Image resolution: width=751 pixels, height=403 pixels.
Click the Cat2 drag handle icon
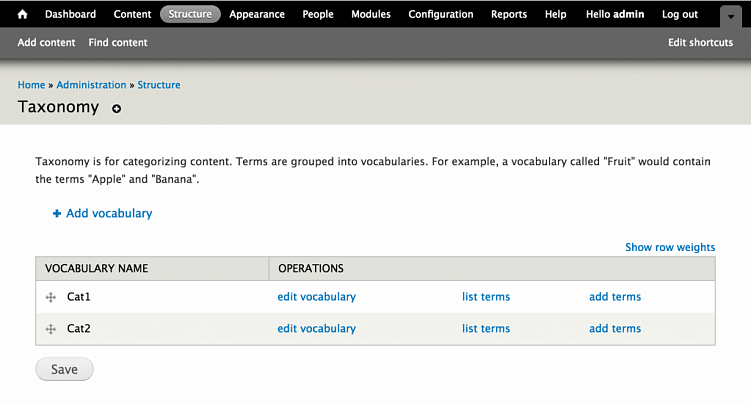(x=50, y=329)
